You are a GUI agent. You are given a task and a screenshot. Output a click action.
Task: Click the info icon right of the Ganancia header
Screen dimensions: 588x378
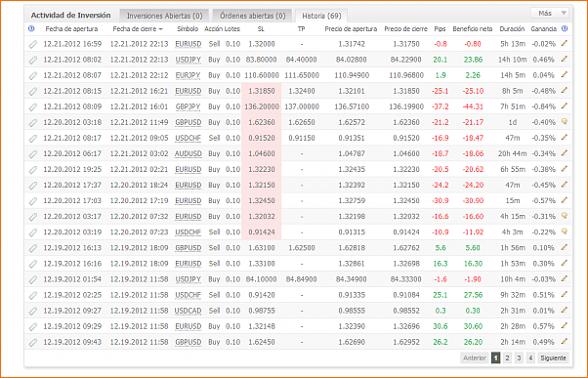coord(565,29)
